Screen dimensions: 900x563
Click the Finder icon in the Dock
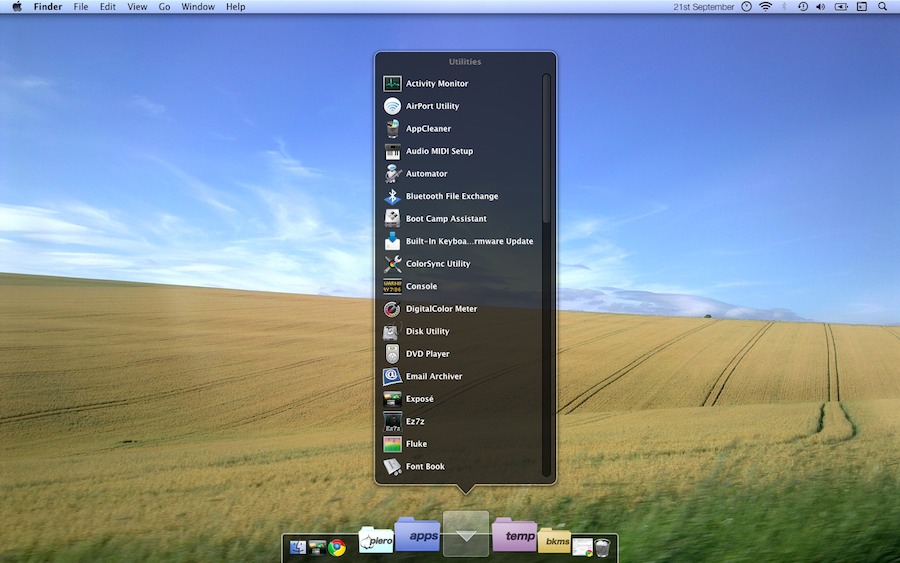point(297,548)
